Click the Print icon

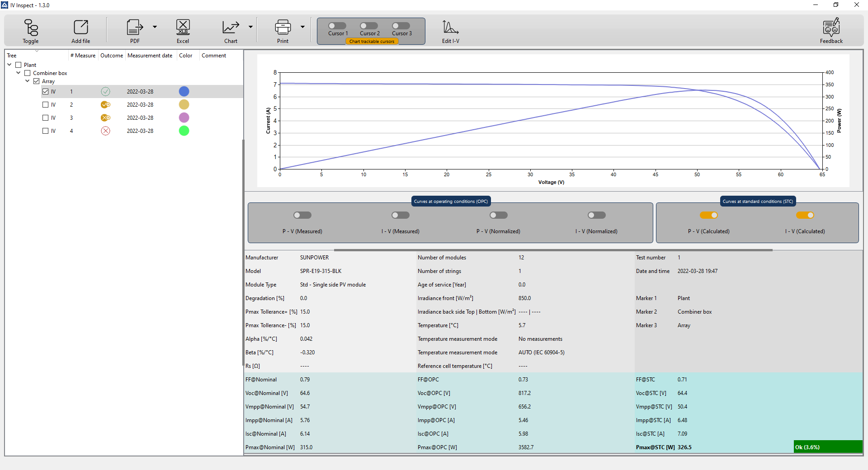[283, 28]
